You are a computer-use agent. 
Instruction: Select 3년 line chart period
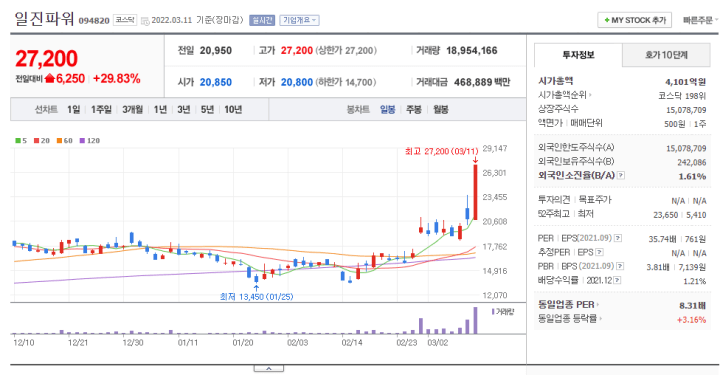click(x=184, y=110)
